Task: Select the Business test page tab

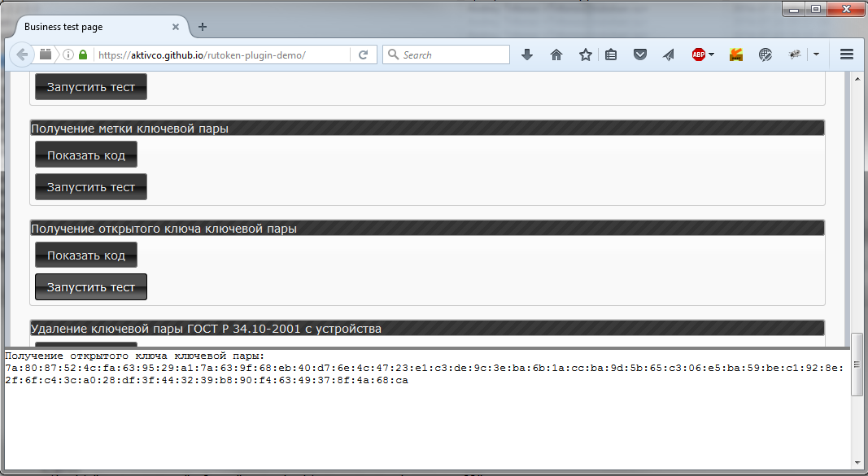Action: (x=89, y=27)
